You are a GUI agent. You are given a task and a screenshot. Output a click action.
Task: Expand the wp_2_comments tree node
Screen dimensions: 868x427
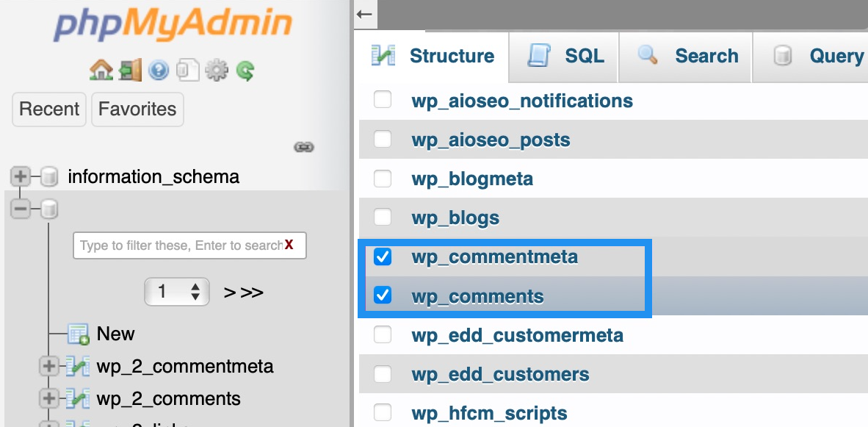pyautogui.click(x=49, y=398)
